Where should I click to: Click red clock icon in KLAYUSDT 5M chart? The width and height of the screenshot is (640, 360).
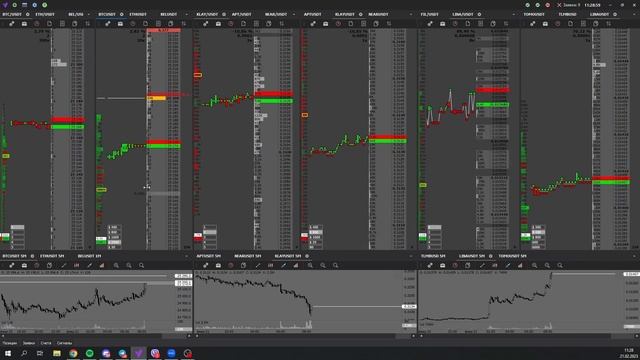point(231,266)
